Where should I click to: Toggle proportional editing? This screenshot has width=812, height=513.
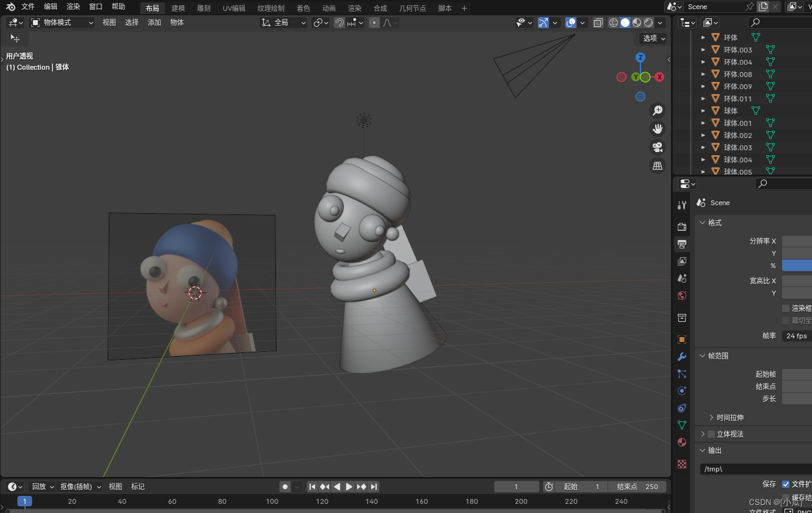[x=374, y=23]
